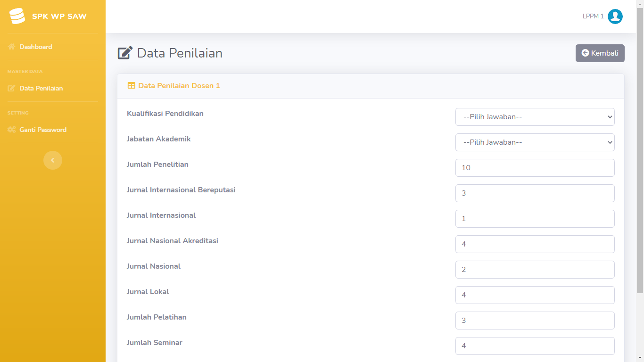Click the LPPM 1 username link
The image size is (644, 362).
coord(593,16)
